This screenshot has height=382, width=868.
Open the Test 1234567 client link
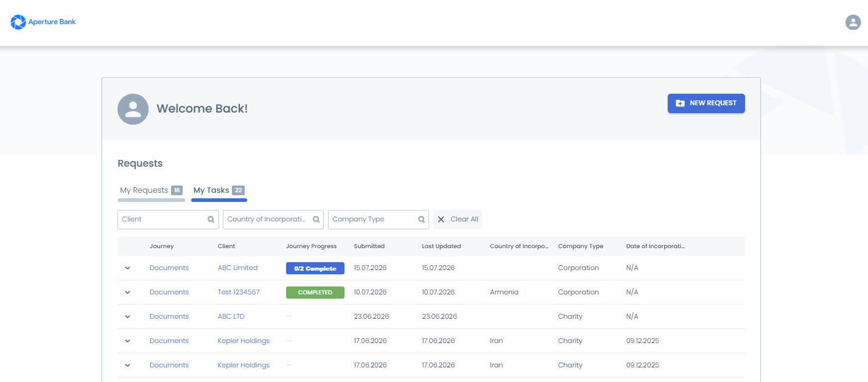point(239,292)
